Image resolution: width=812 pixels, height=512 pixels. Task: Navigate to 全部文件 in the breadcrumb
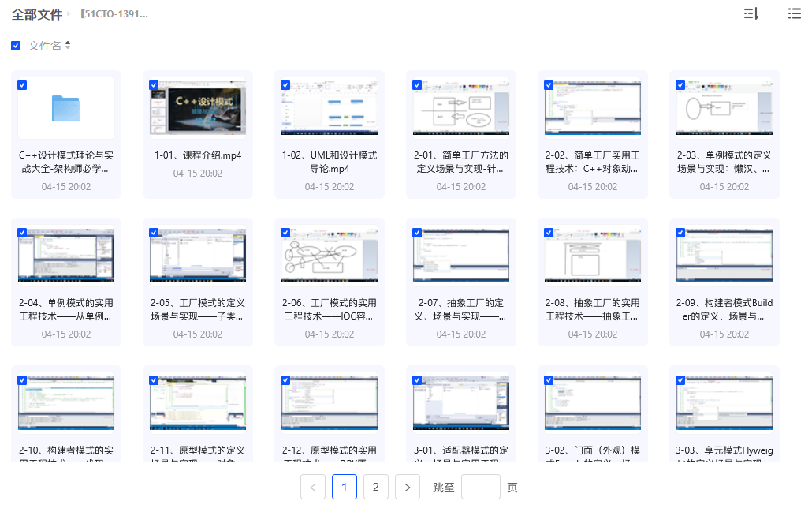click(36, 14)
